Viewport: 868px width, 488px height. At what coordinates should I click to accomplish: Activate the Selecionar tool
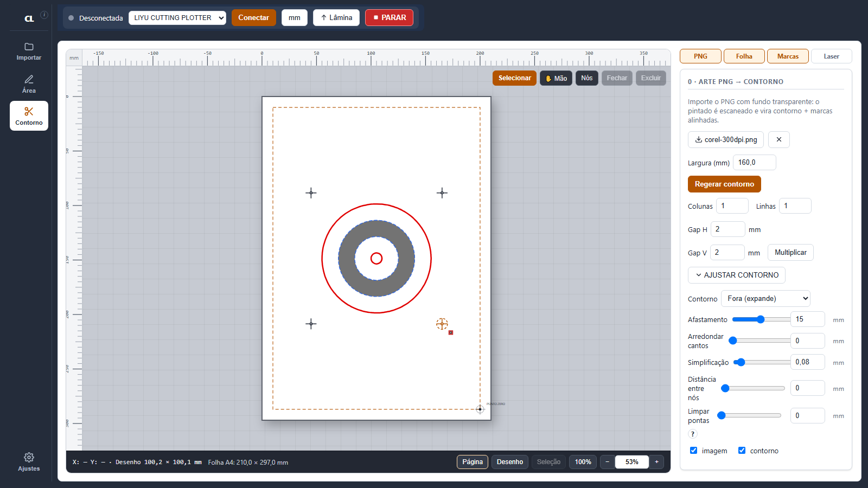point(515,78)
